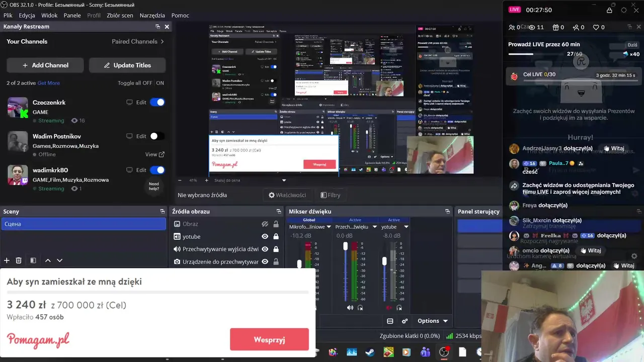Screen dimensions: 644x362
Task: Enable the Wadim Postnikov channel toggle
Action: pos(157,136)
